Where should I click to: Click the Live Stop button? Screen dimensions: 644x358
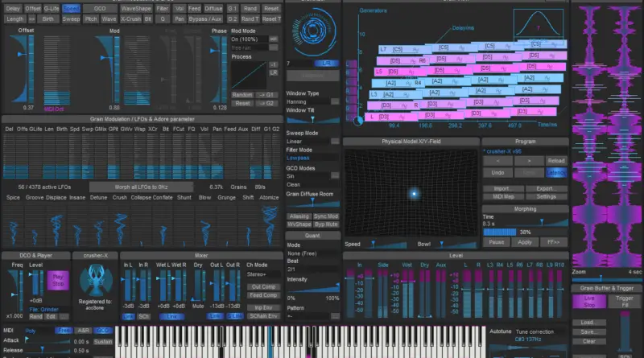point(589,302)
